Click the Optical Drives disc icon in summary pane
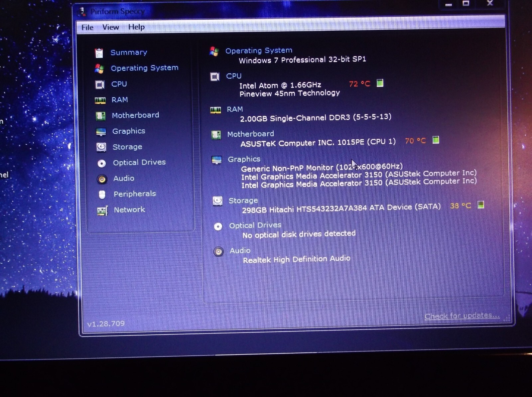The width and height of the screenshot is (532, 397). coord(218,227)
